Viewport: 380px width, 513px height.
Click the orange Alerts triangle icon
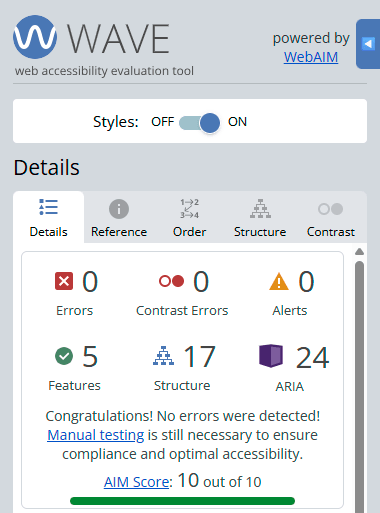[x=279, y=281]
